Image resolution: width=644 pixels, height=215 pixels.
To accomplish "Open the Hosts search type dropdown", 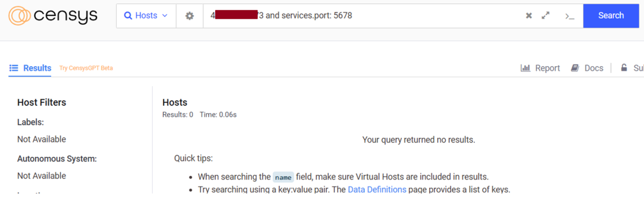I will [146, 16].
